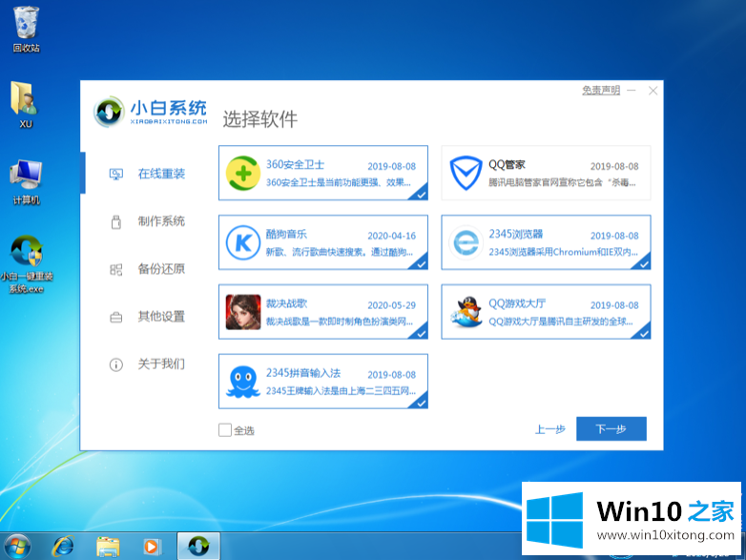Minimize the 小白系统 window
The image size is (746, 560).
pyautogui.click(x=632, y=91)
